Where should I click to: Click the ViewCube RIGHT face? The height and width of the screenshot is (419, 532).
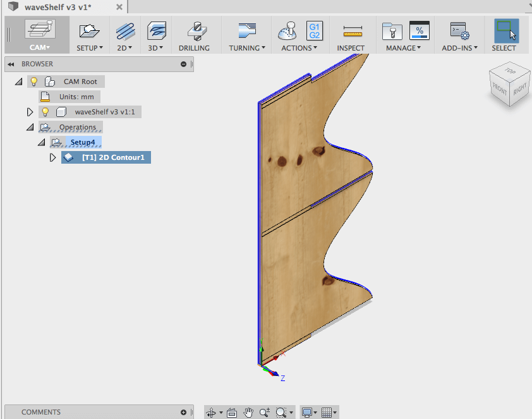[519, 89]
